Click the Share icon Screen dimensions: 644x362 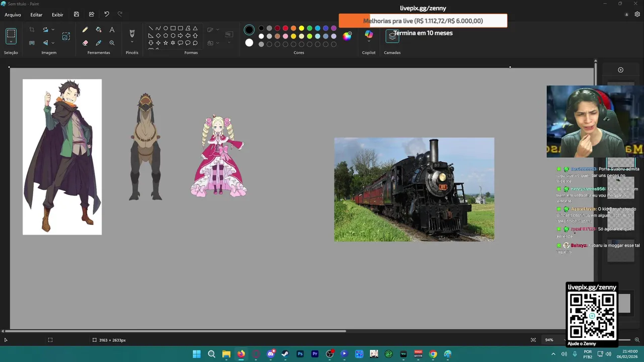tap(92, 15)
